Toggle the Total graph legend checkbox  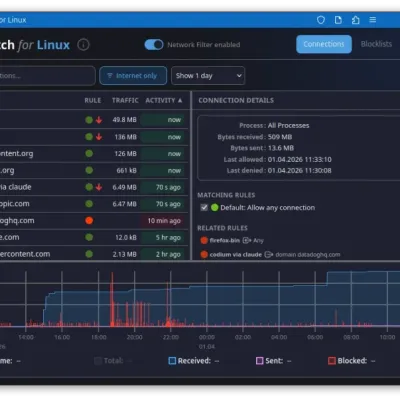point(98,361)
